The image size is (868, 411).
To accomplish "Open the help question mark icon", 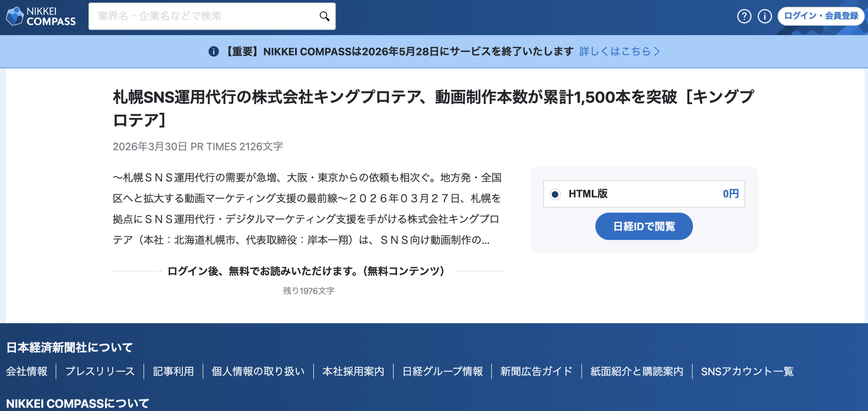I will (x=744, y=16).
